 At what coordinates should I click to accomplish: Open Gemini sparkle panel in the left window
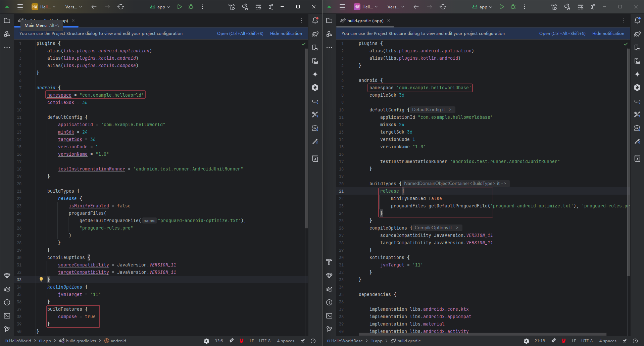click(315, 74)
